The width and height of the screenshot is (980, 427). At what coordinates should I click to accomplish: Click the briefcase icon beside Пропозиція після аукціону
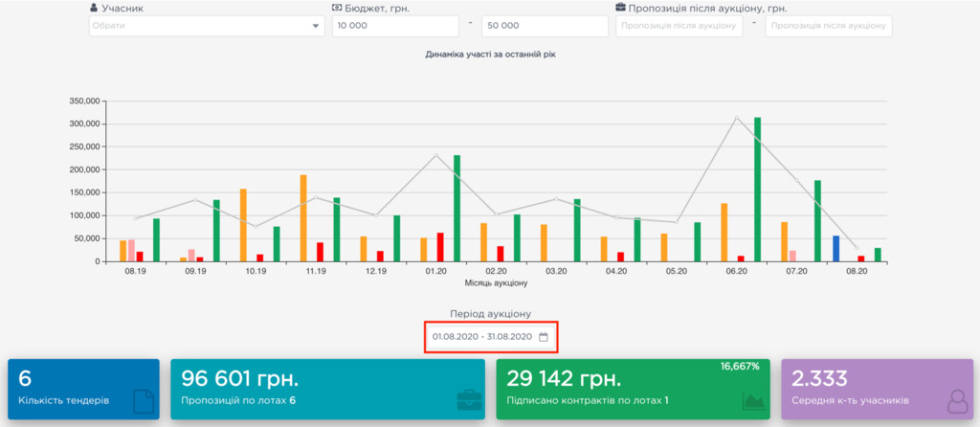pyautogui.click(x=621, y=8)
